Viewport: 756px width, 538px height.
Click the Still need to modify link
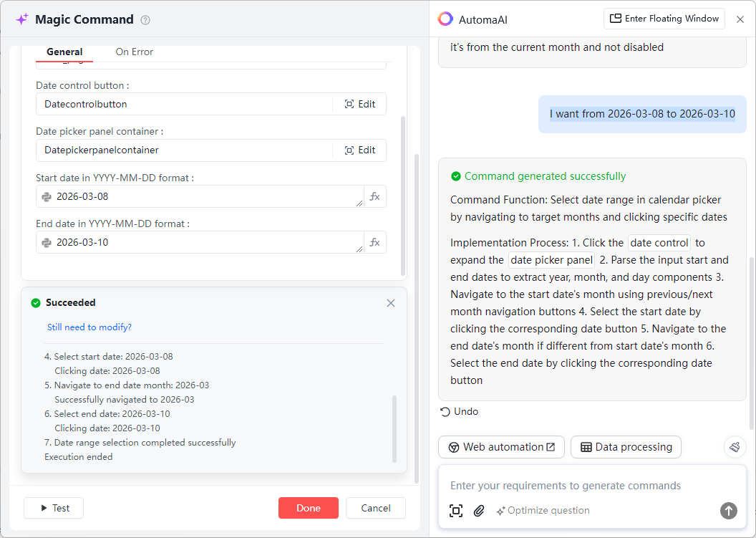89,327
